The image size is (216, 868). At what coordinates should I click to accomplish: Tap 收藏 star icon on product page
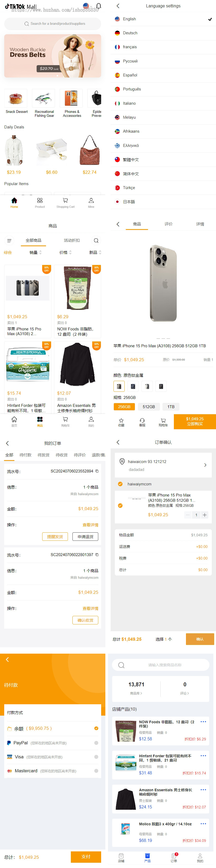point(121,420)
